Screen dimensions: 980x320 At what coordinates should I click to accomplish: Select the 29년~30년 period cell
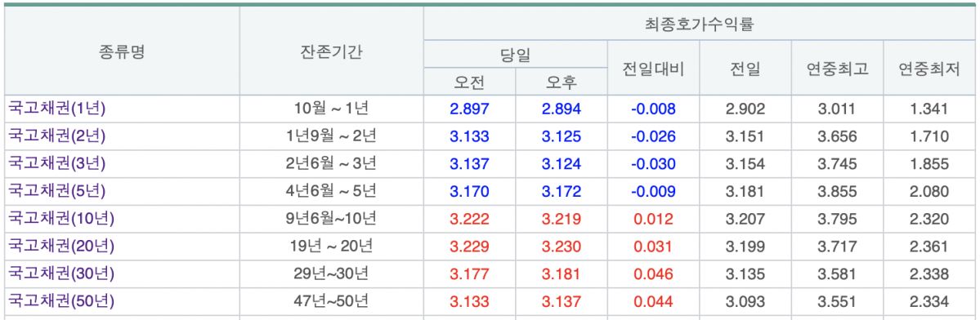point(331,273)
